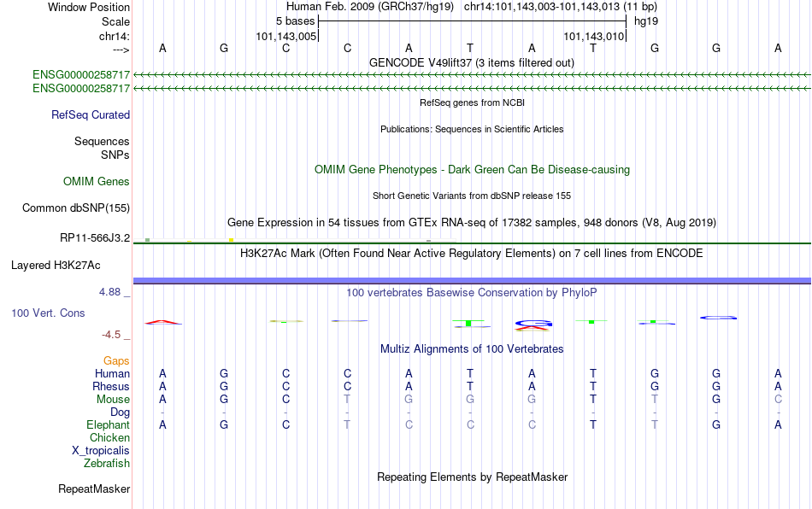Select the Zebrafish alignment row label
Image resolution: width=812 pixels, height=509 pixels.
pos(107,463)
